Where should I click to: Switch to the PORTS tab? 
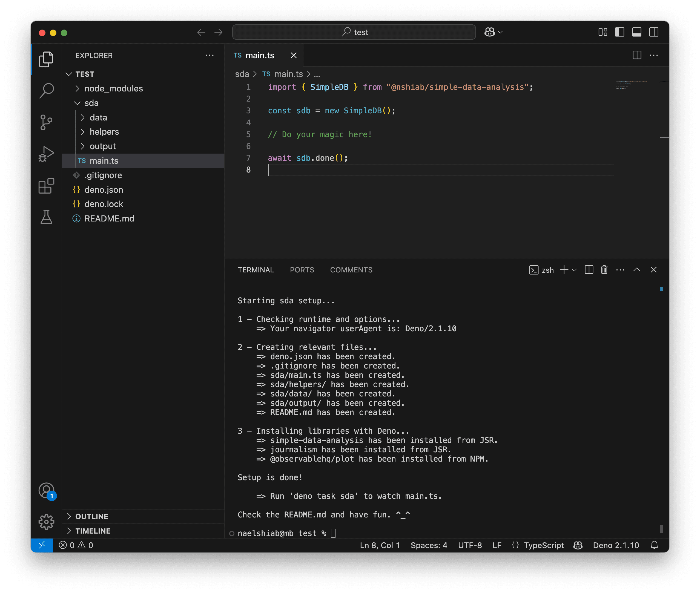[x=302, y=270]
